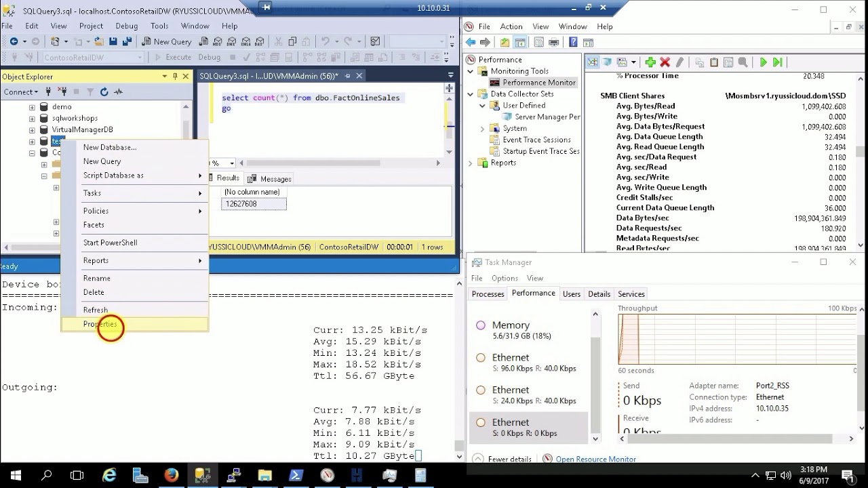This screenshot has width=868, height=488.
Task: Click the New Query toolbar button
Action: (x=166, y=41)
